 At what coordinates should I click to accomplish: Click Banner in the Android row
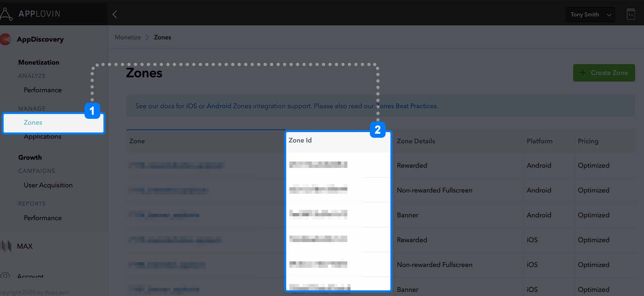[x=408, y=215]
